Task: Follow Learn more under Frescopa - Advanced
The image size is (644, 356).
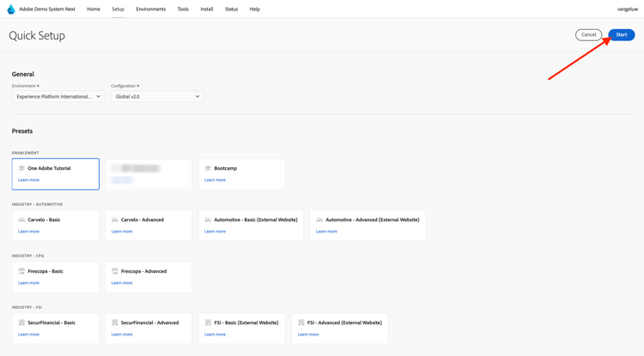Action: (x=122, y=283)
